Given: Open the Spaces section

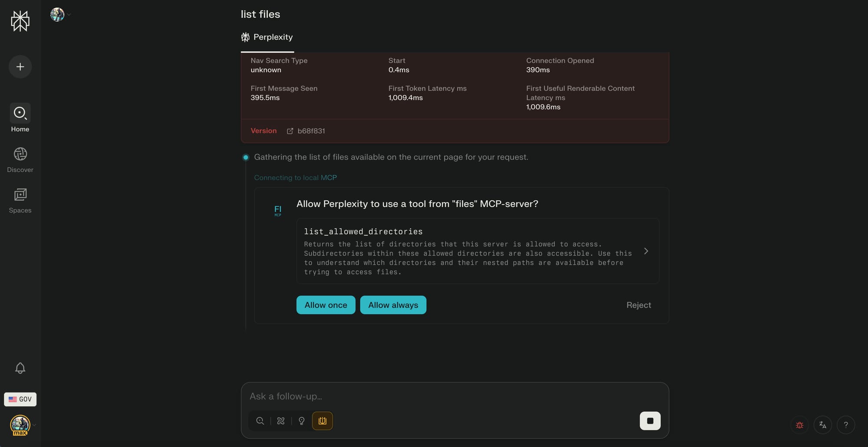Looking at the screenshot, I should point(20,200).
